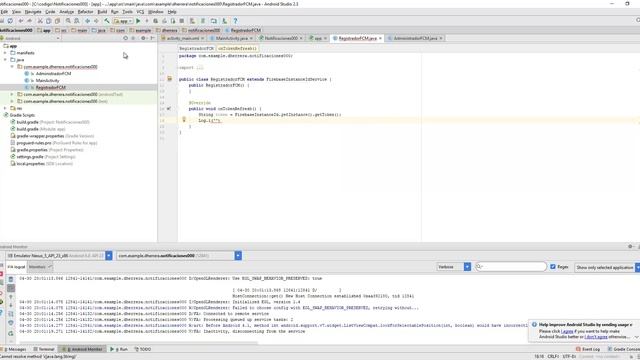Image resolution: width=640 pixels, height=360 pixels.
Task: Clear logcat with trash can icon
Action: pos(11,279)
